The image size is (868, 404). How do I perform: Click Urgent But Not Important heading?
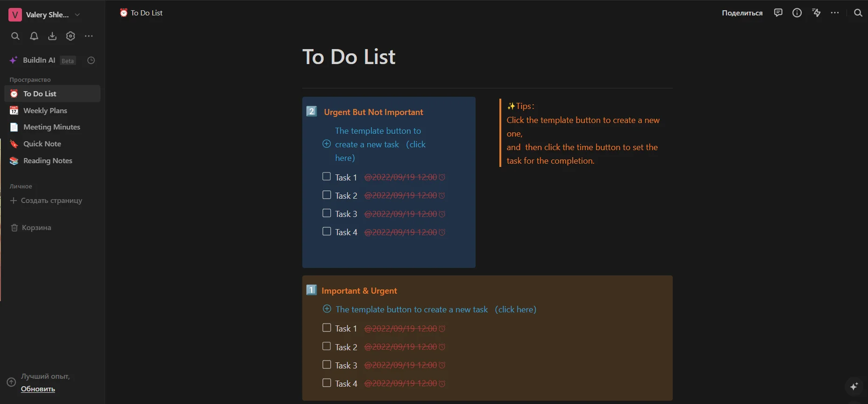tap(374, 112)
